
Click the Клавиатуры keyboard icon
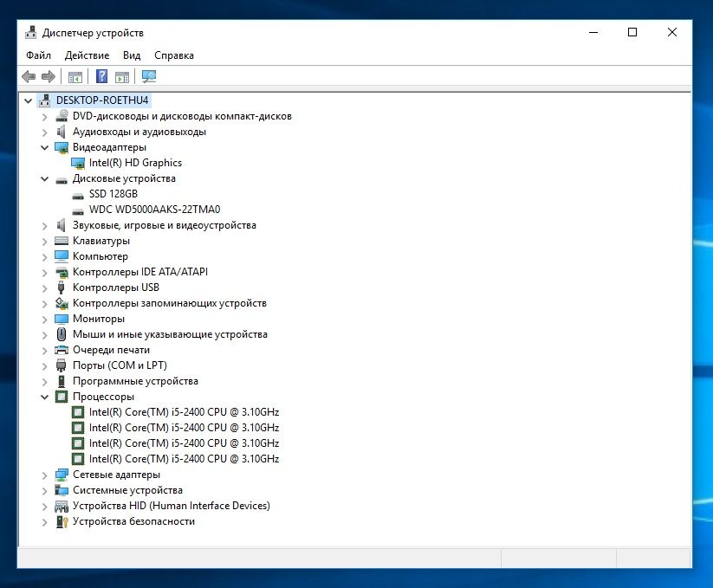point(62,241)
